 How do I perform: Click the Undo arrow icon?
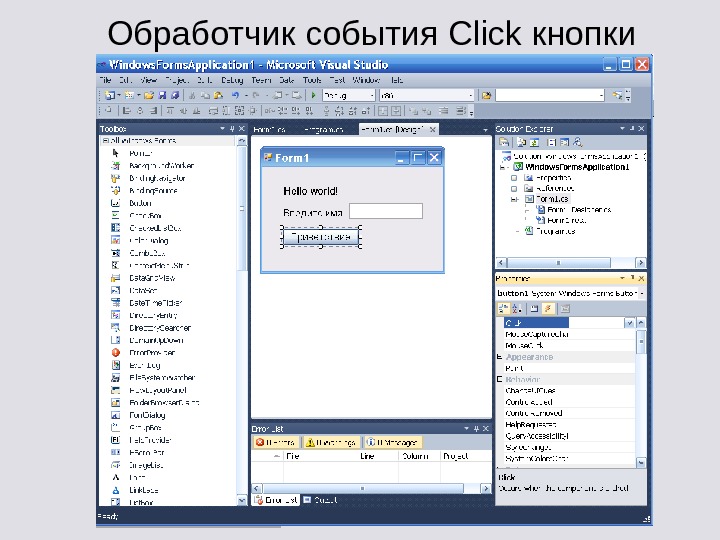236,95
